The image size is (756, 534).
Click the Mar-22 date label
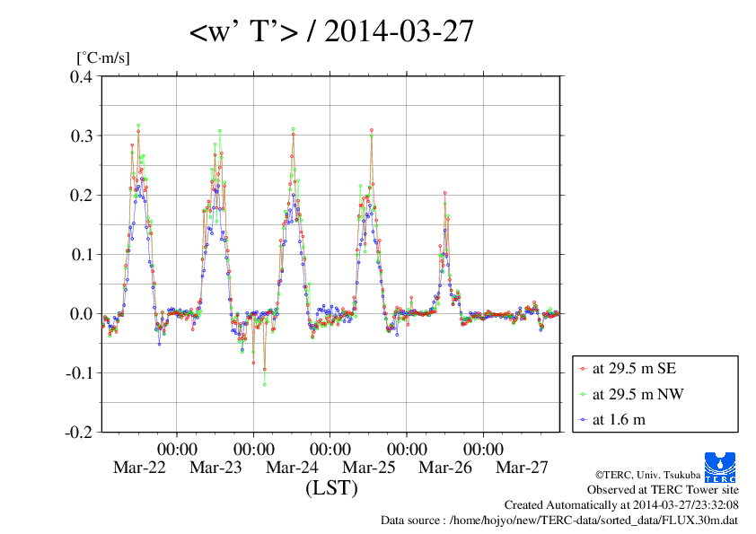coord(139,467)
